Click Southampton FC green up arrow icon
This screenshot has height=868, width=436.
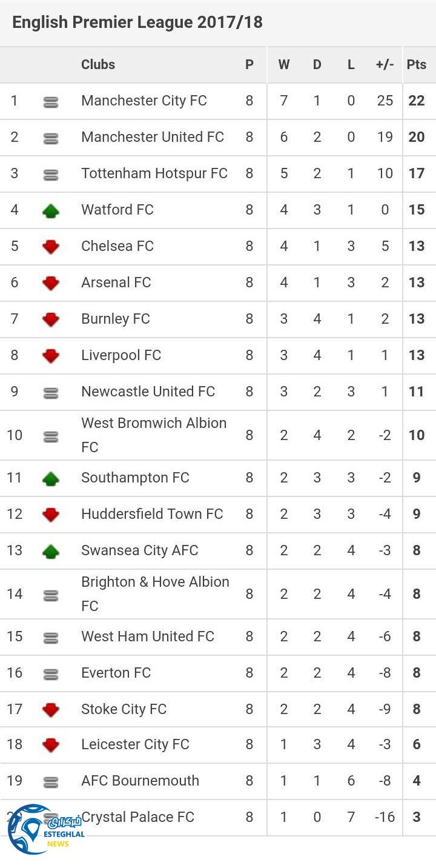pyautogui.click(x=51, y=478)
